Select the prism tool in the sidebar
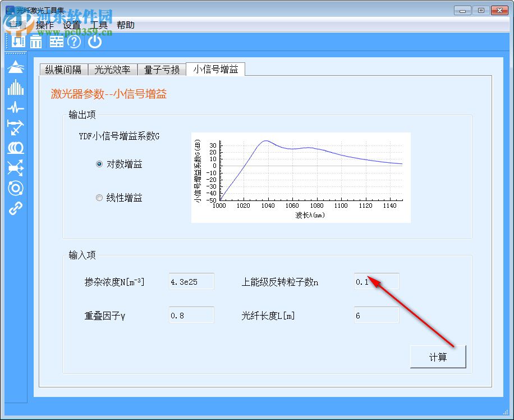The height and width of the screenshot is (420, 514). [x=15, y=67]
